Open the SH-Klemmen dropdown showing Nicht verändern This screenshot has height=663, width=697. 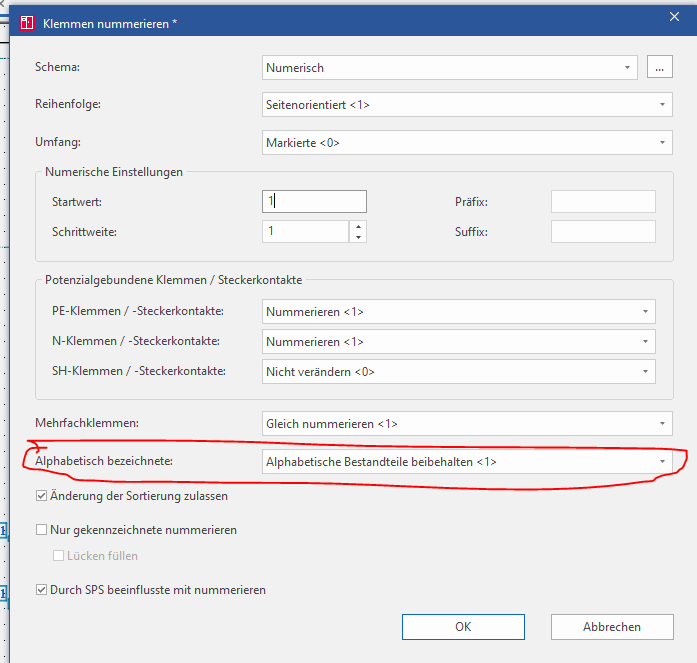(x=459, y=371)
